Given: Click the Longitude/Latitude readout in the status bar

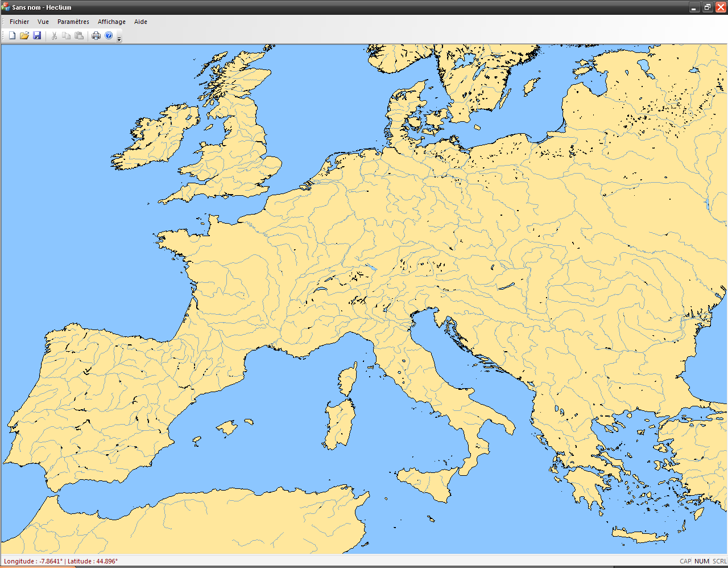Looking at the screenshot, I should click(x=61, y=561).
